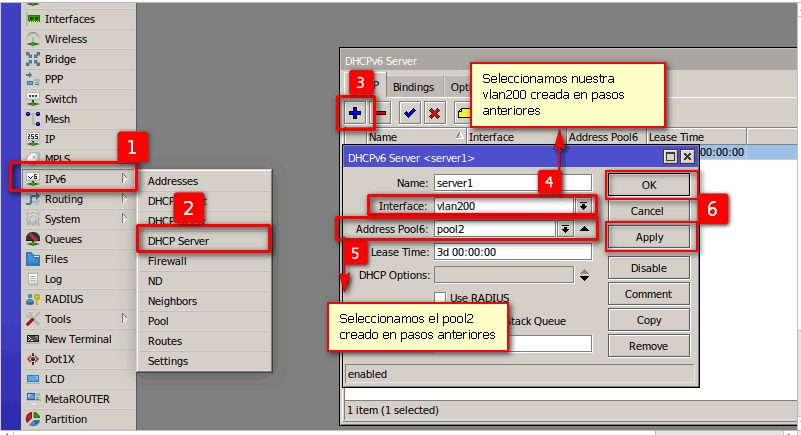Image resolution: width=801 pixels, height=435 pixels.
Task: Open the Partition sidebar entry
Action: click(65, 419)
